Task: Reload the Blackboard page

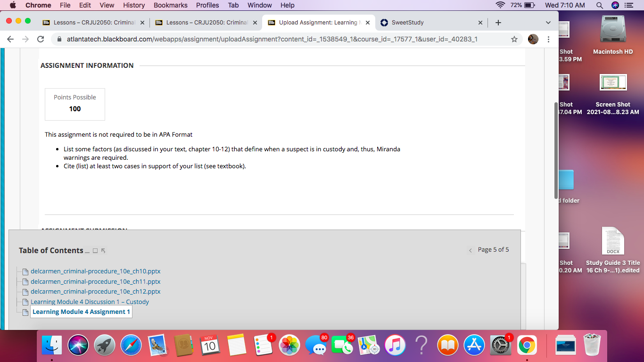Action: pos(41,39)
